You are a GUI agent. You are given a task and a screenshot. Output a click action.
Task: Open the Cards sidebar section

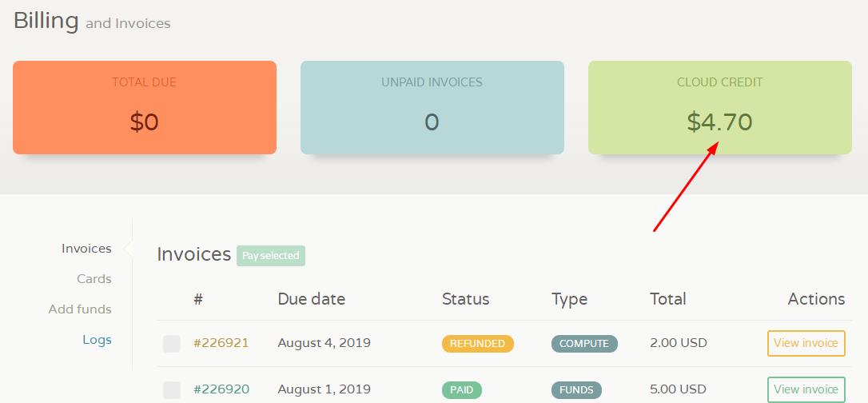(x=94, y=279)
